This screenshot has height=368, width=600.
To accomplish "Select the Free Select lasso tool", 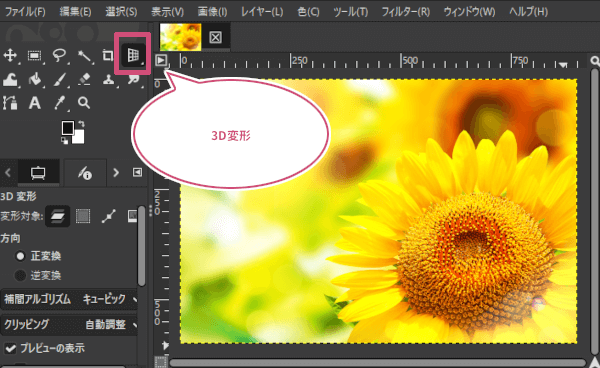I will [59, 56].
